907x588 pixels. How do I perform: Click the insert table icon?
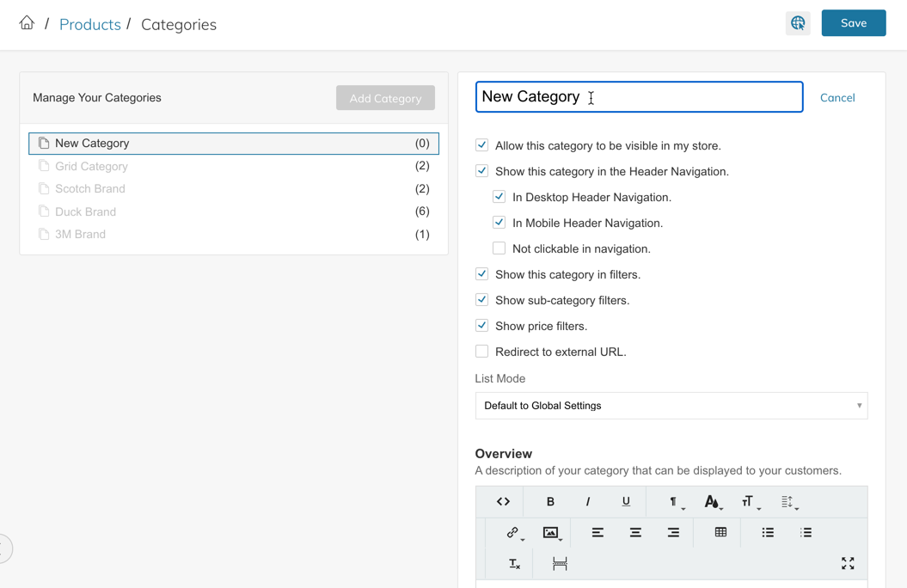click(x=720, y=533)
